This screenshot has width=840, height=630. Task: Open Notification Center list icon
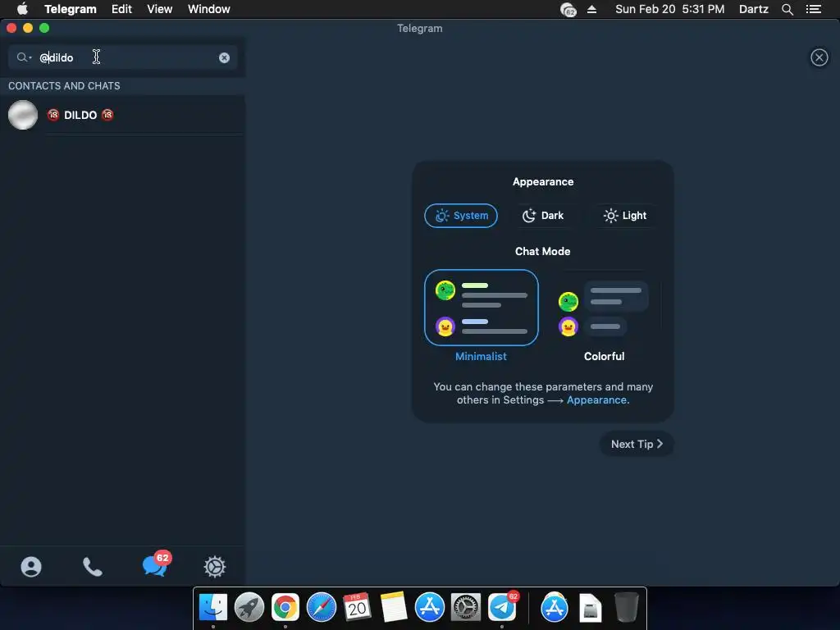click(814, 9)
